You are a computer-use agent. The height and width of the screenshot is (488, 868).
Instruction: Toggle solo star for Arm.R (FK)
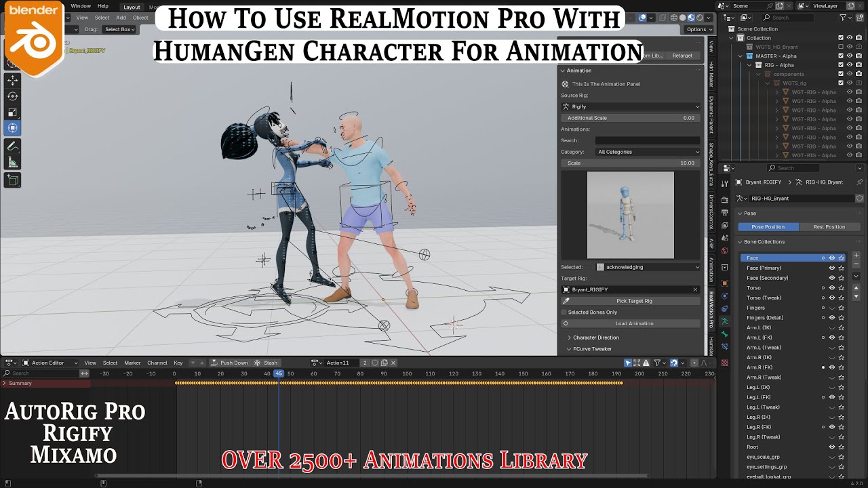(x=842, y=367)
